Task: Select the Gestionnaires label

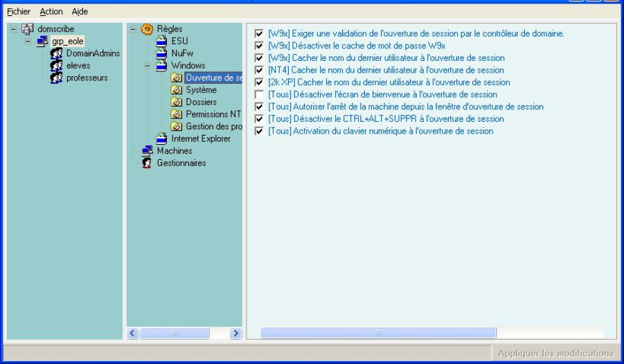Action: pos(181,163)
